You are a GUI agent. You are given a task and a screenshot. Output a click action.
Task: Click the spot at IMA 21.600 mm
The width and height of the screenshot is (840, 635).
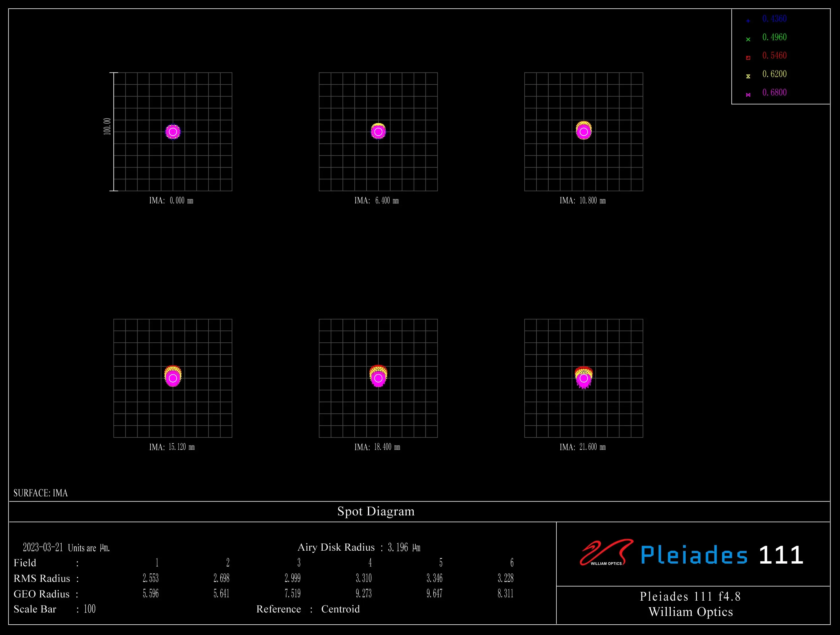[x=584, y=377]
